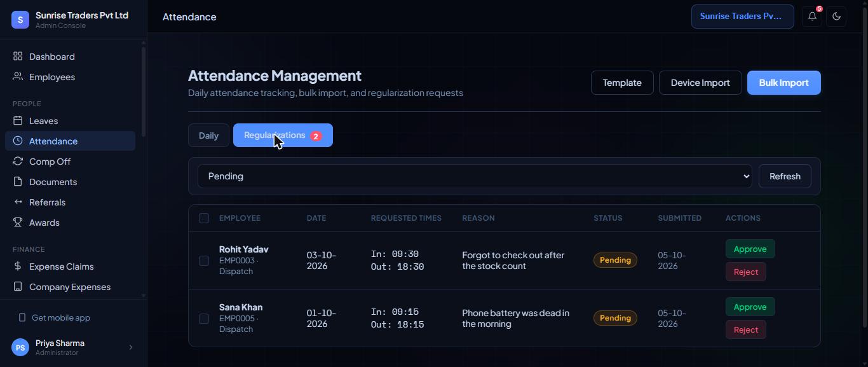This screenshot has height=367, width=868.
Task: Check the Sana Khan row checkbox
Action: (x=204, y=319)
